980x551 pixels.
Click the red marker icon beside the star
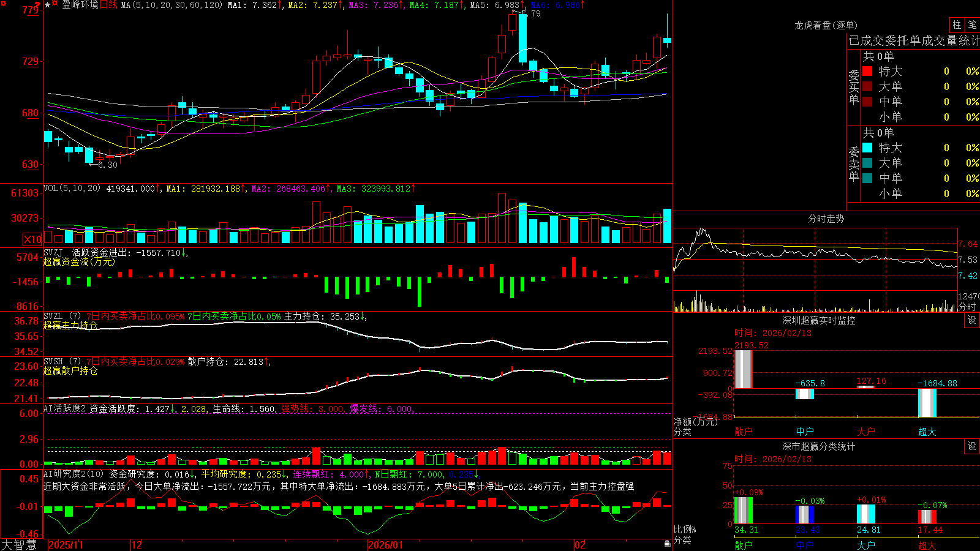point(56,4)
